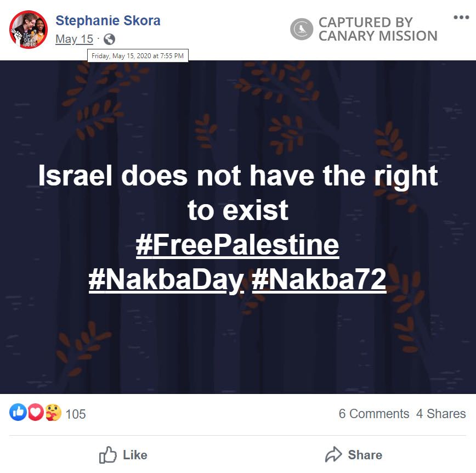Screen dimensions: 476x473
Task: Click the thumbs-up Like reaction icon
Action: point(17,414)
